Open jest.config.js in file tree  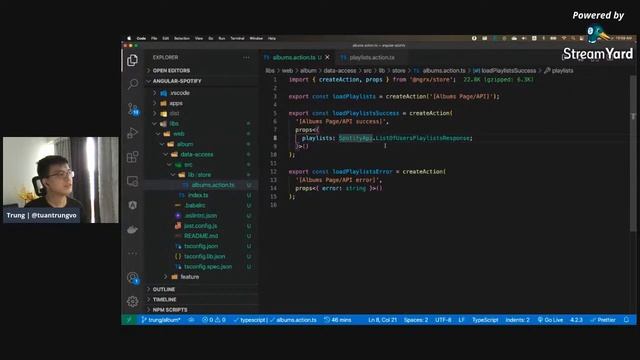200,226
